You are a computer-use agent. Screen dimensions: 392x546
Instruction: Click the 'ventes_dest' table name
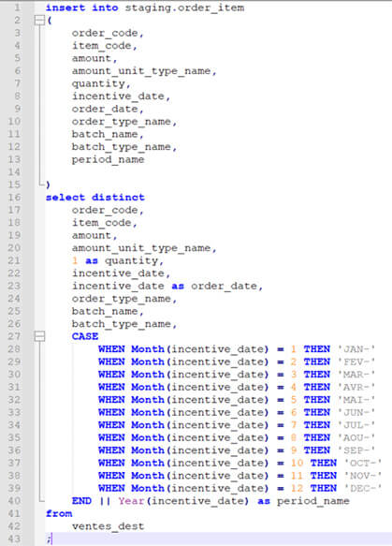coord(108,526)
